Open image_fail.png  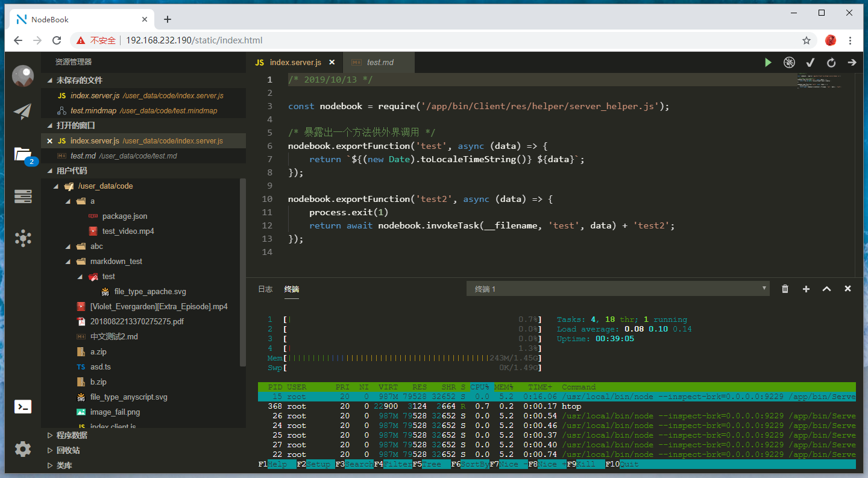pyautogui.click(x=115, y=412)
